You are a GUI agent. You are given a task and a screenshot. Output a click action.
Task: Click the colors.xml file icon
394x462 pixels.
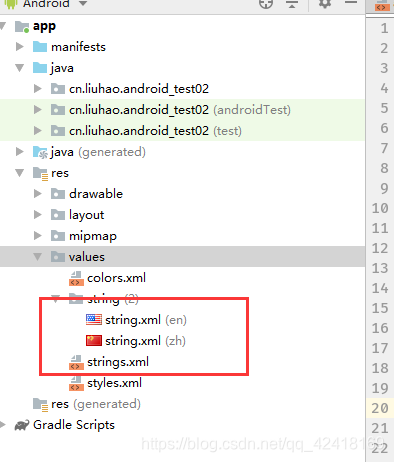point(76,278)
